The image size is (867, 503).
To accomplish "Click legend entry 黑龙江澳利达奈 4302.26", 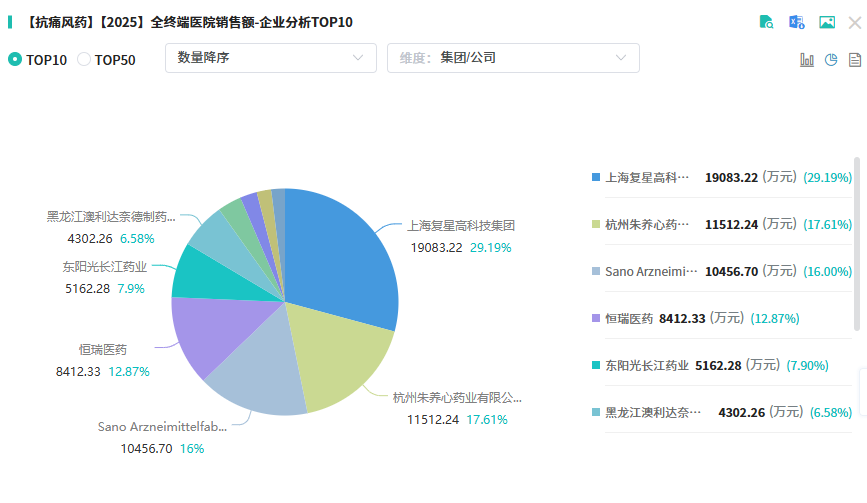I will click(x=722, y=412).
